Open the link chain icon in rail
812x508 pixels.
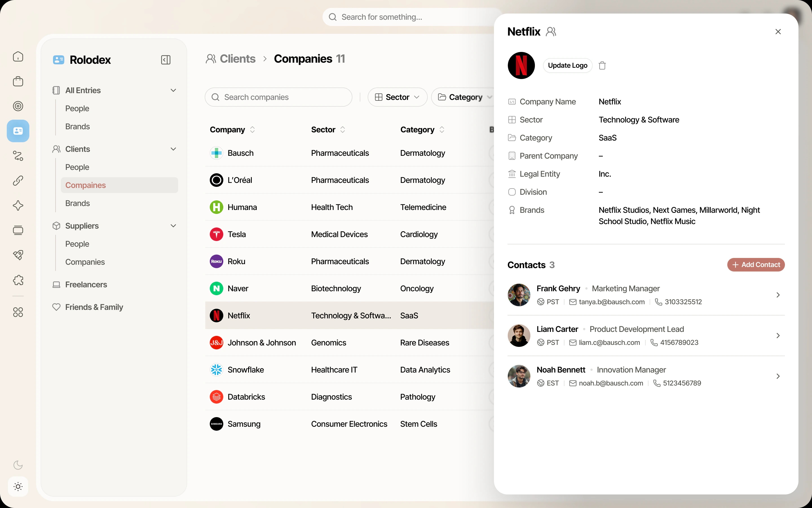pyautogui.click(x=18, y=181)
